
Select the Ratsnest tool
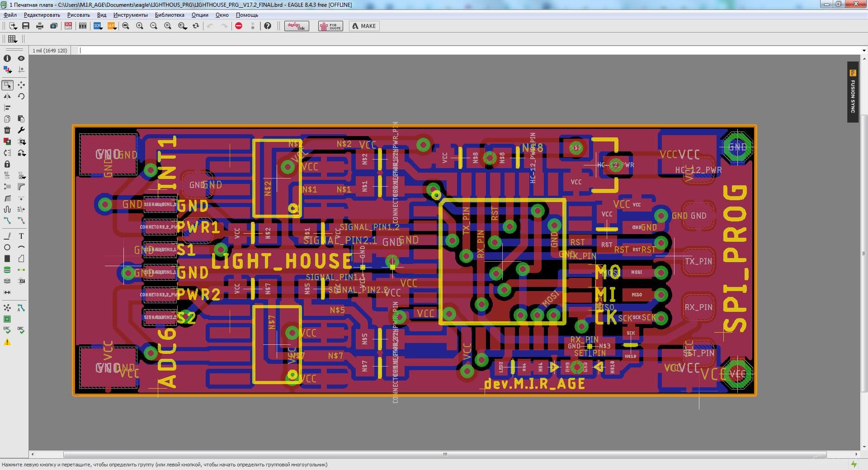pos(7,308)
